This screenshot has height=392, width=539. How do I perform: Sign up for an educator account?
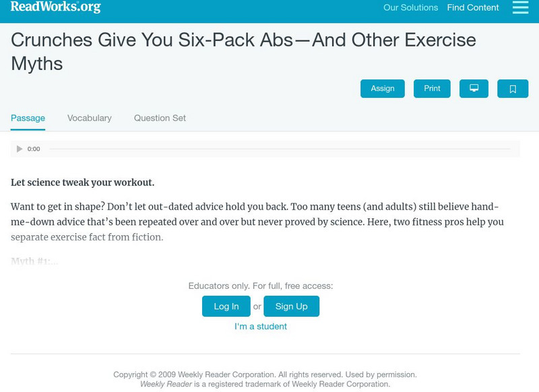pos(291,306)
